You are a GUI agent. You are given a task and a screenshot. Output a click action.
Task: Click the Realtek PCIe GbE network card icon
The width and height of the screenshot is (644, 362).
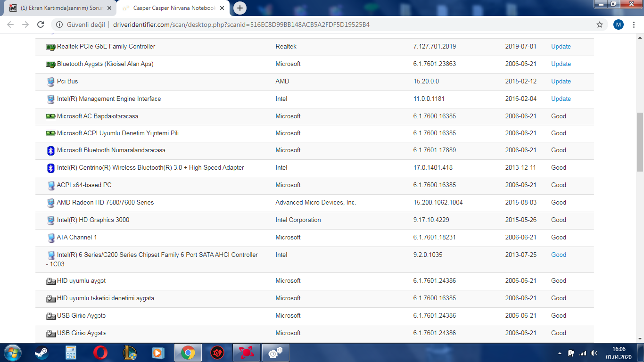[51, 47]
